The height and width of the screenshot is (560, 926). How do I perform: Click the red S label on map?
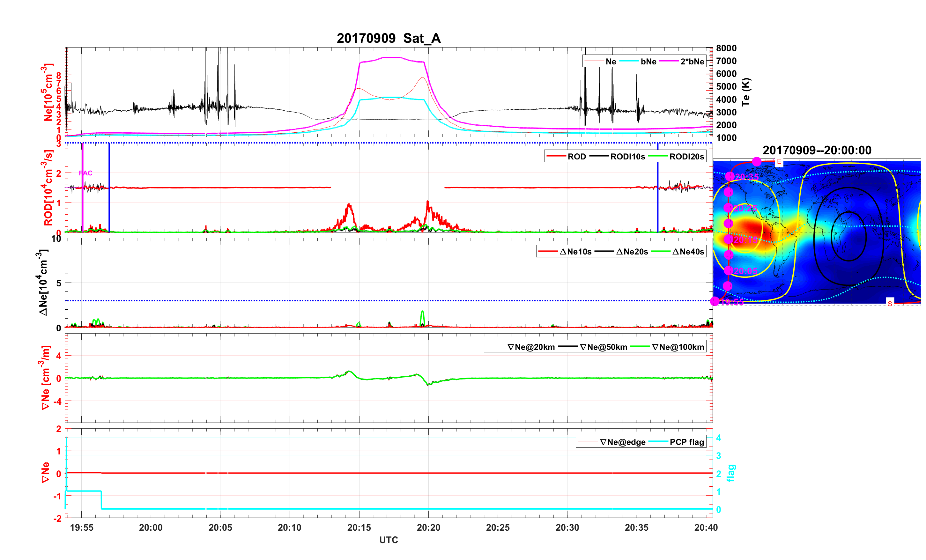tap(890, 303)
